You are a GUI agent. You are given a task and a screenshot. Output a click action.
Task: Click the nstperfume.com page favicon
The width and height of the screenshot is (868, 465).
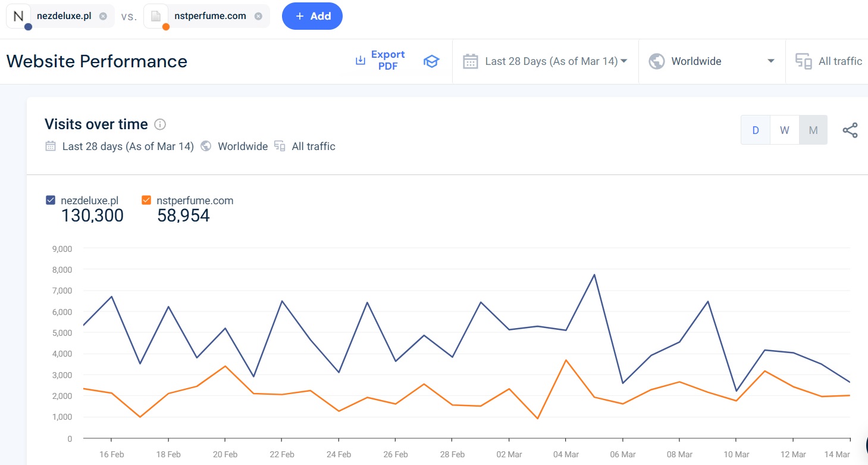tap(156, 16)
